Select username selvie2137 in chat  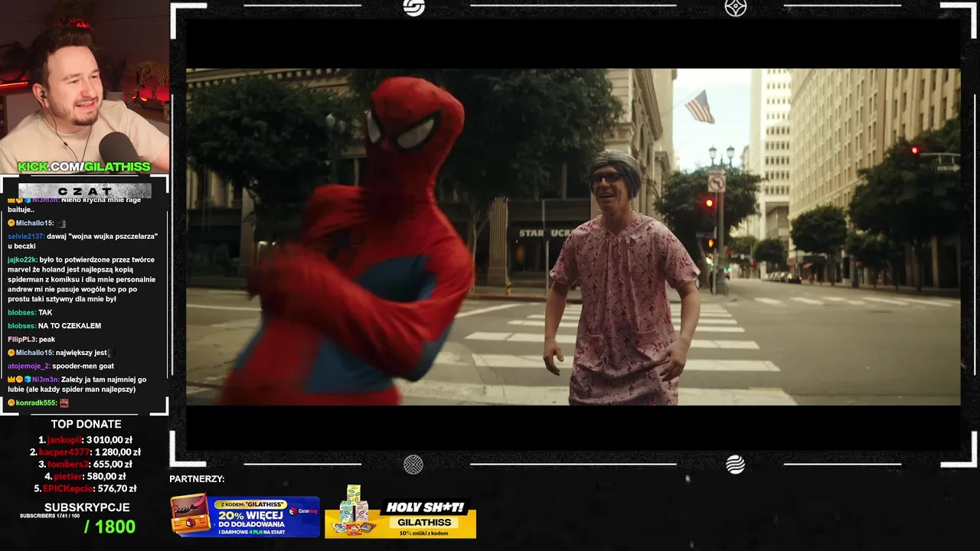pyautogui.click(x=25, y=236)
